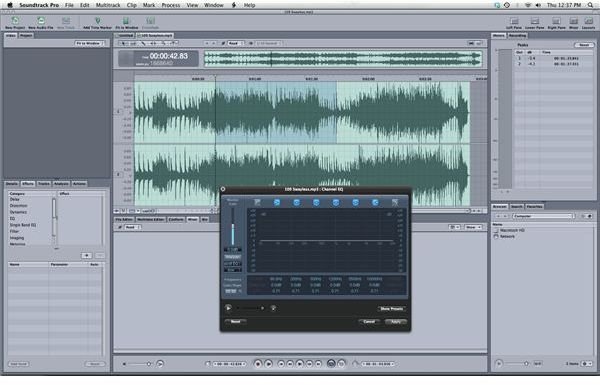Click Show Presets in the Channel EQ dialog
This screenshot has height=385, width=600.
pos(391,308)
